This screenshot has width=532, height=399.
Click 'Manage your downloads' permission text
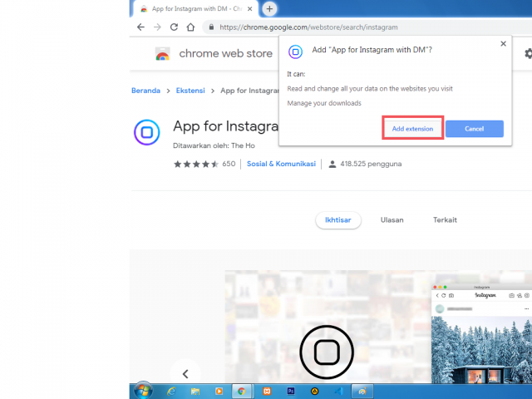[324, 103]
